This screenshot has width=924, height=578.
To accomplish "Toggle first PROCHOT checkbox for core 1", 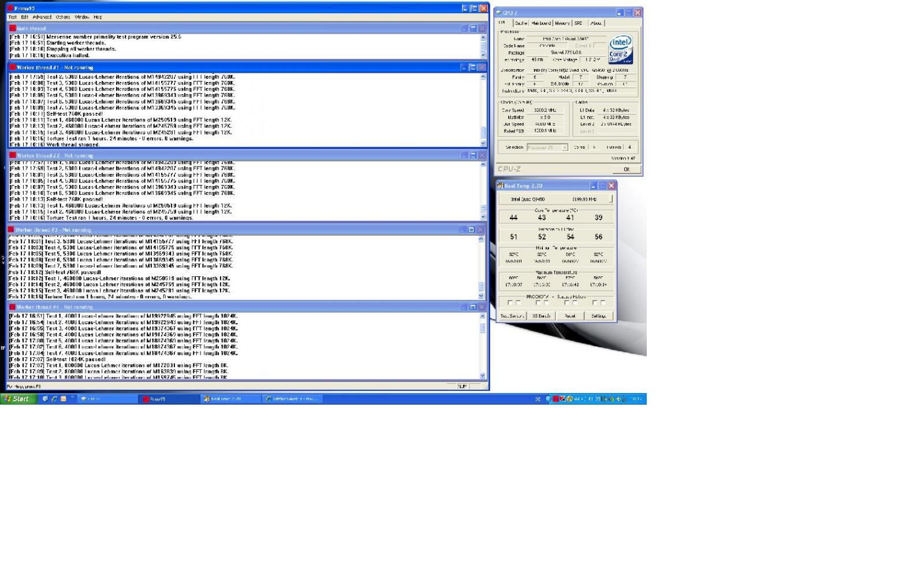I will (x=510, y=303).
